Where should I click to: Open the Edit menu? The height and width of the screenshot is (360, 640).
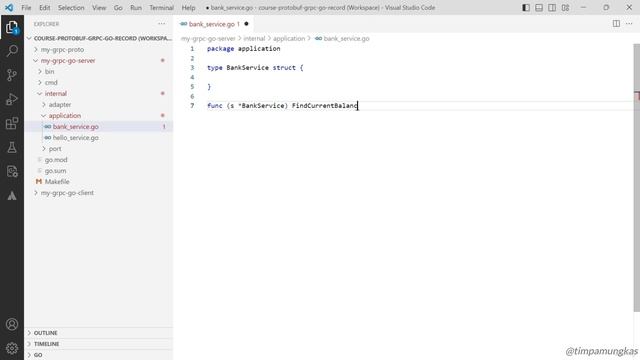pyautogui.click(x=44, y=7)
